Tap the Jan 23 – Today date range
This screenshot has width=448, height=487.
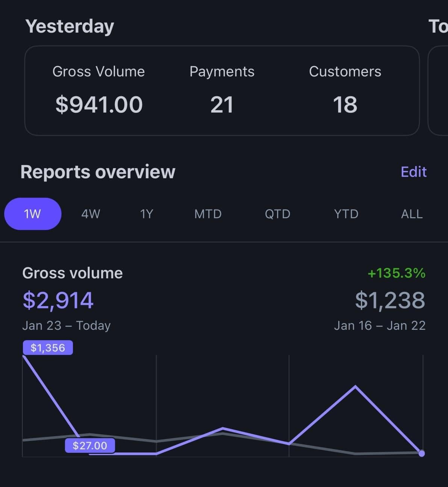click(x=67, y=325)
